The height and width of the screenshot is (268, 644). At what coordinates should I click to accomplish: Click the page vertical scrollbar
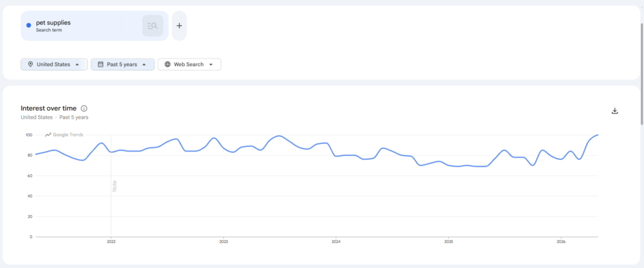pyautogui.click(x=642, y=74)
